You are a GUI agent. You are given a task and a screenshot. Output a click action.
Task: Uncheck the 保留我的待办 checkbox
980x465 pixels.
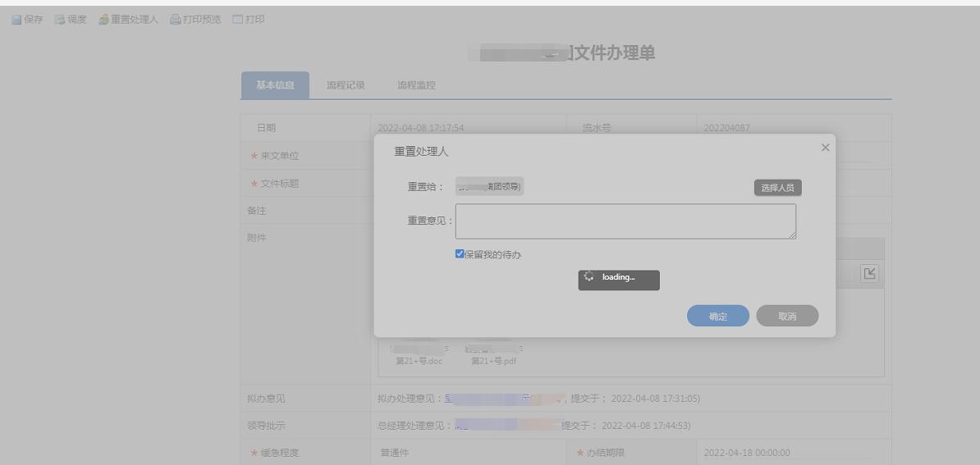click(460, 254)
